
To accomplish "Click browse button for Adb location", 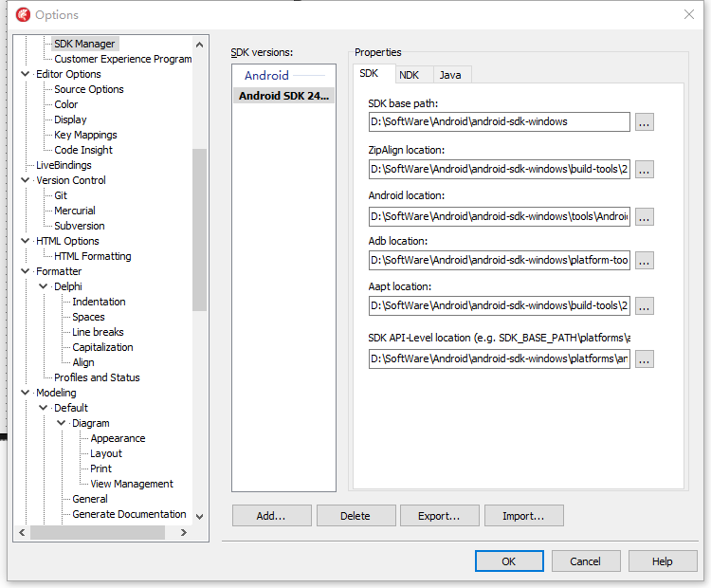I will point(644,261).
